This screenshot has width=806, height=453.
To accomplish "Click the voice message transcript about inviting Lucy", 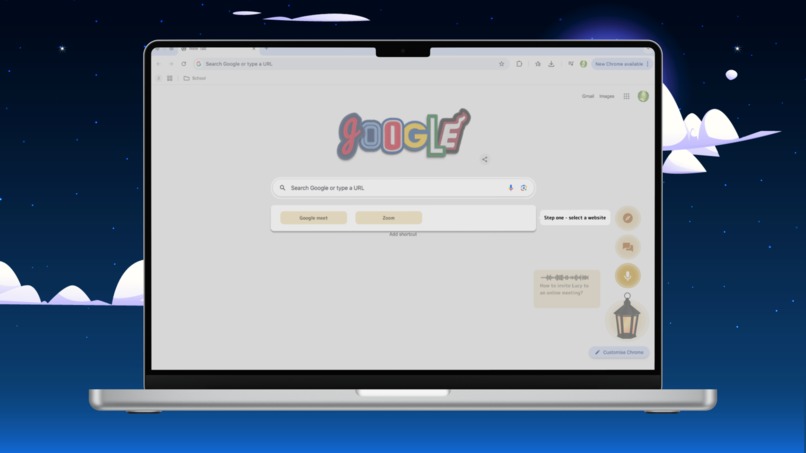I will tap(567, 288).
